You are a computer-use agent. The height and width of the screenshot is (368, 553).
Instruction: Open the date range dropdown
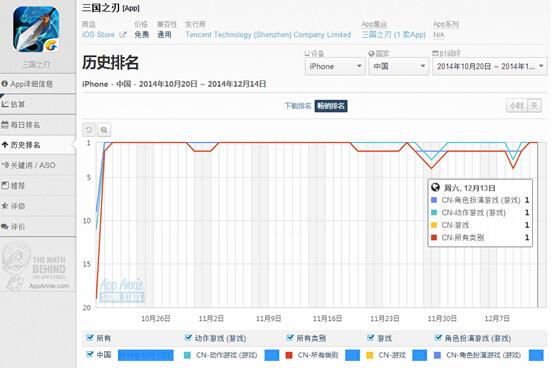pos(490,66)
